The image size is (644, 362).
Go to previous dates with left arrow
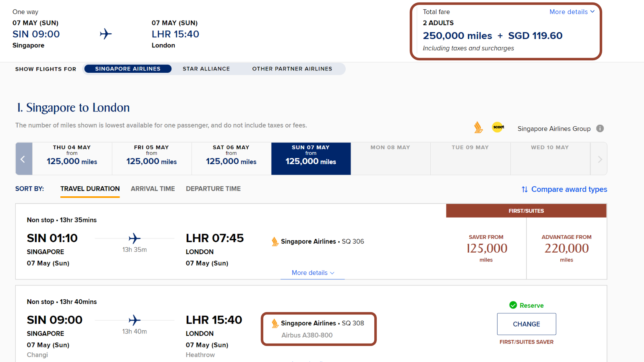point(24,159)
